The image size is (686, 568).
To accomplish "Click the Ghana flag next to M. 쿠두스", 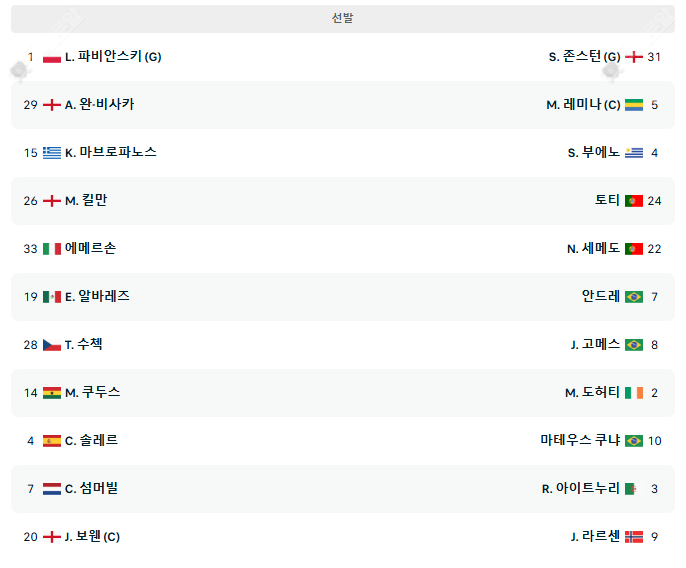I will point(52,393).
